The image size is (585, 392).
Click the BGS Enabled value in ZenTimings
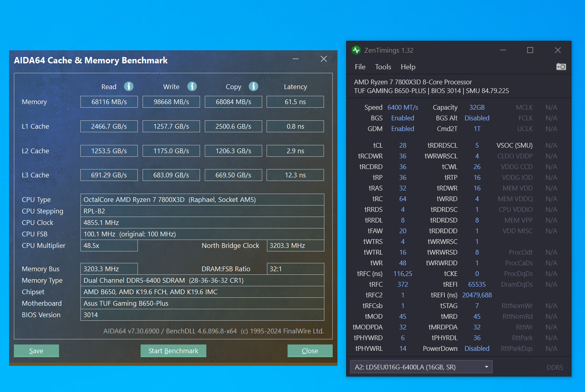[403, 118]
